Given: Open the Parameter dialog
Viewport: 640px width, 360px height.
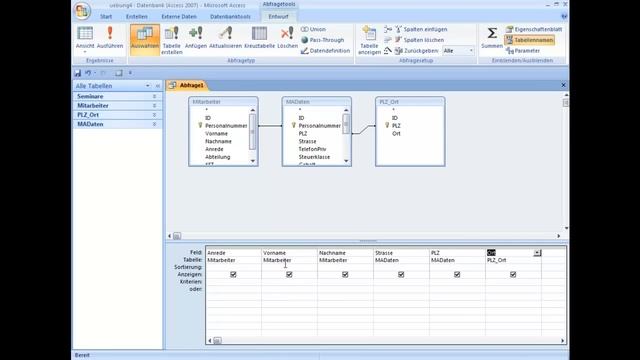Looking at the screenshot, I should [523, 51].
